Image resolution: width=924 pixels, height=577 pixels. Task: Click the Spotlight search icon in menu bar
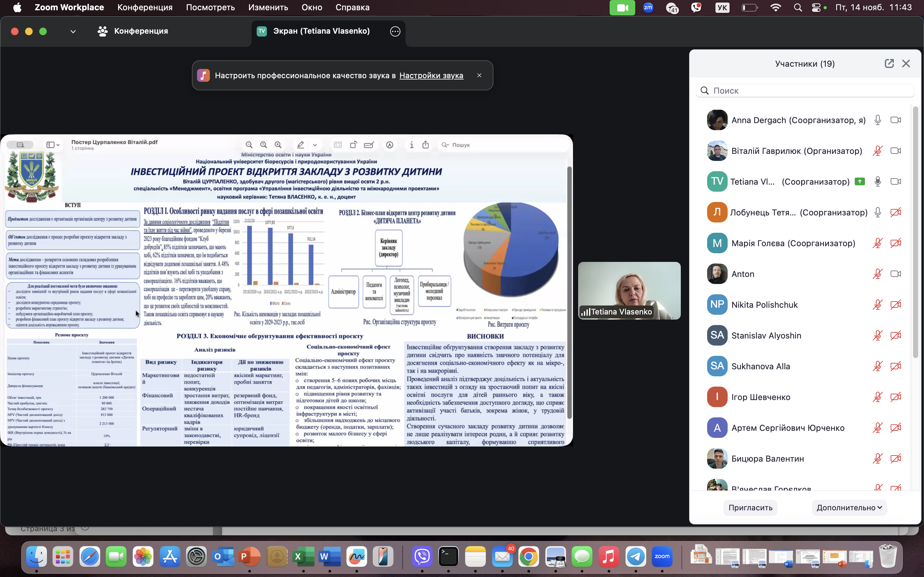click(x=798, y=8)
